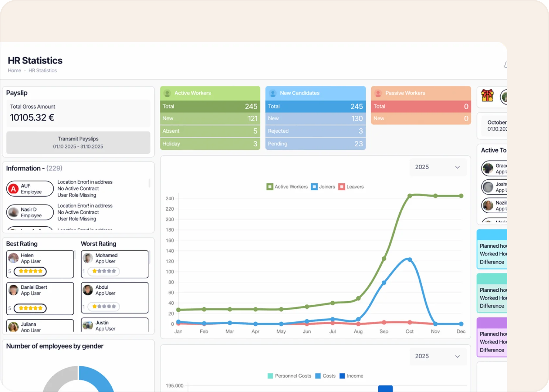Screen dimensions: 549x392
Task: Open the notification bell icon
Action: point(506,65)
